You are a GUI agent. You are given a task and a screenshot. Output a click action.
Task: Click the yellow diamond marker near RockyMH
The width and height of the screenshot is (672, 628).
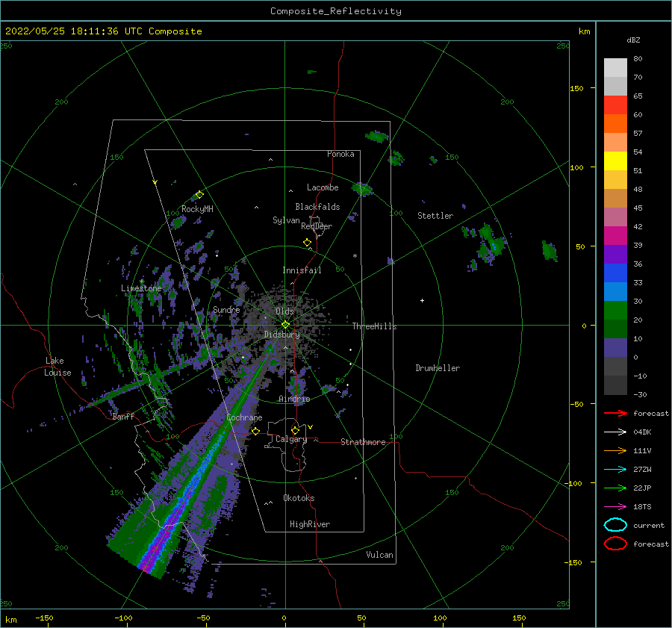199,195
